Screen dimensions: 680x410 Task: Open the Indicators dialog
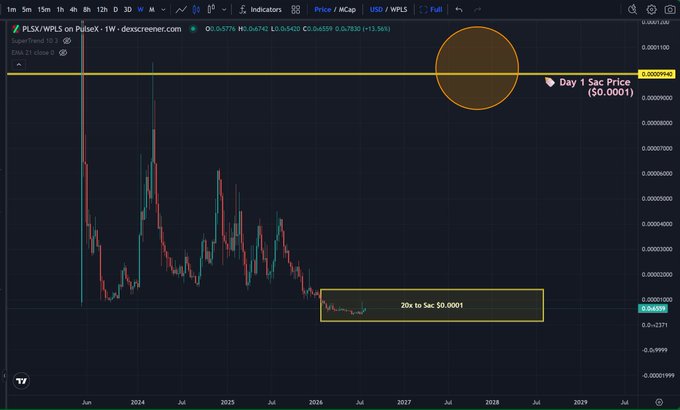point(260,9)
